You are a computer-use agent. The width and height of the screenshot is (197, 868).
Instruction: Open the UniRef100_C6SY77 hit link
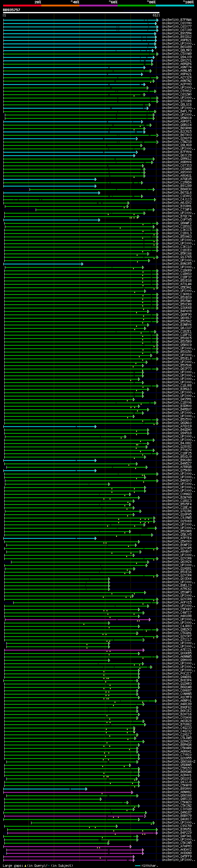click(x=177, y=26)
